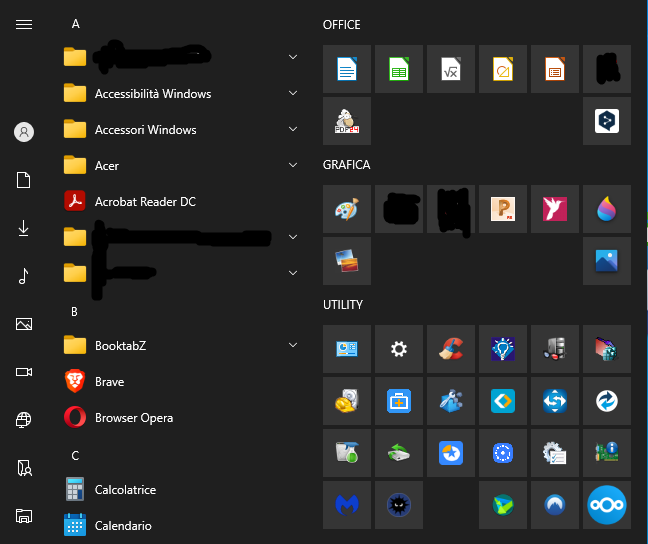Image resolution: width=648 pixels, height=544 pixels.
Task: Launch the blue tile with white star
Action: 451,453
